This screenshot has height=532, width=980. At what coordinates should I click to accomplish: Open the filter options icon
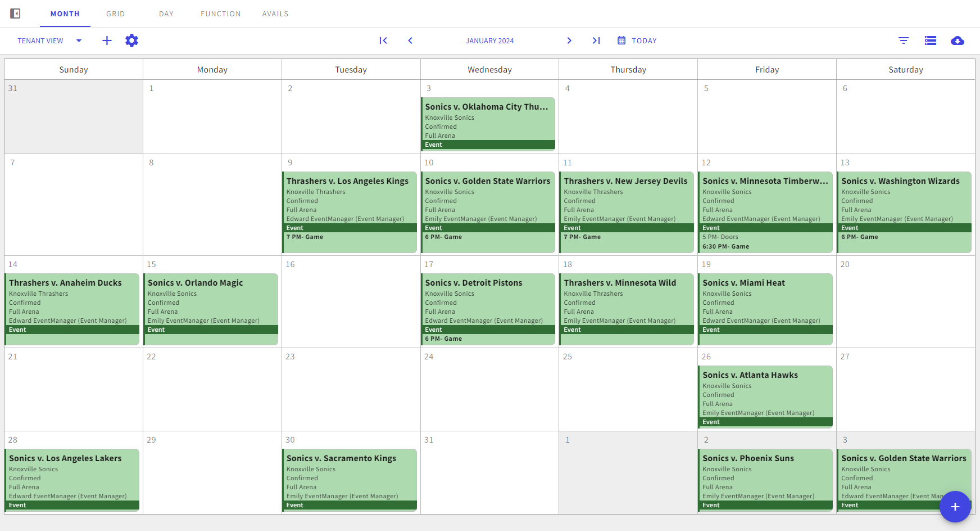(x=904, y=40)
